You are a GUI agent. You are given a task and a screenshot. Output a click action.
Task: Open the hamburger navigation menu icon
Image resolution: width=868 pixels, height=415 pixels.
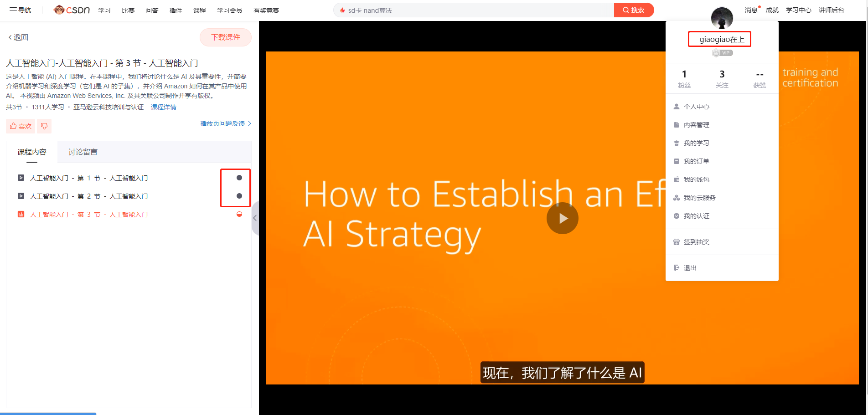click(13, 10)
